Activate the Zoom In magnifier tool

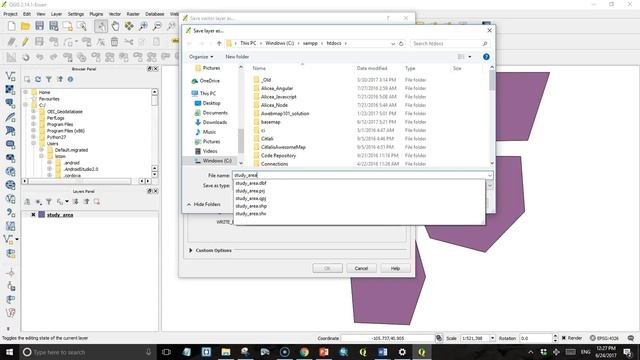click(x=143, y=27)
